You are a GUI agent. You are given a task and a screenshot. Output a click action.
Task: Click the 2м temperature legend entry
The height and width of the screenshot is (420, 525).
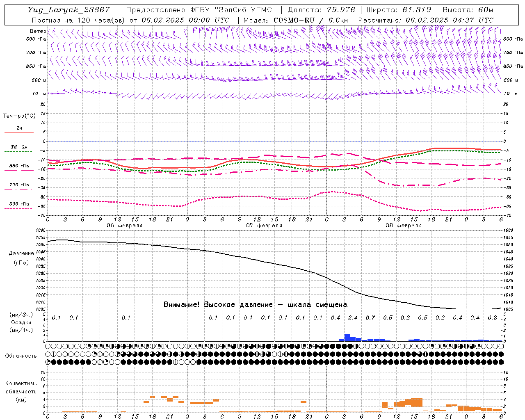coord(19,128)
